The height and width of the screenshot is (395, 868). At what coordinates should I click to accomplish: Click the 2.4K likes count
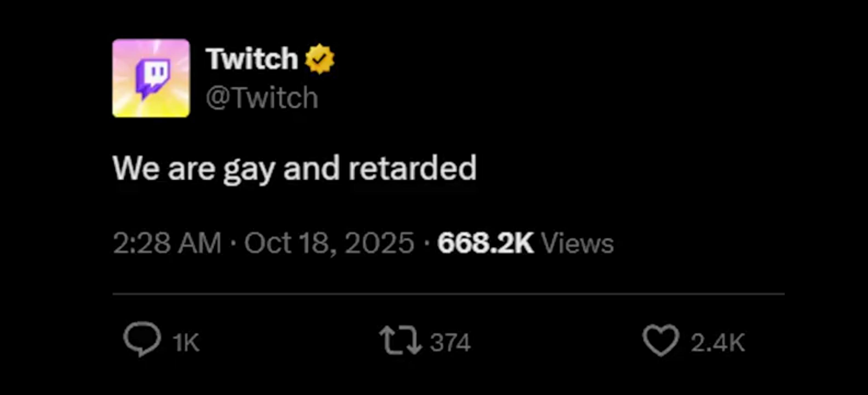[x=718, y=343]
